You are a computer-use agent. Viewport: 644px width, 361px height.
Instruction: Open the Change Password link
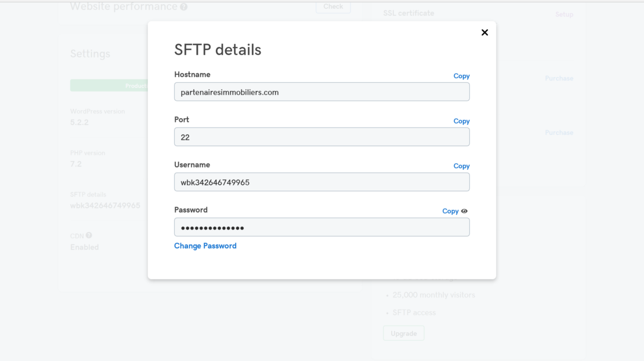(205, 246)
